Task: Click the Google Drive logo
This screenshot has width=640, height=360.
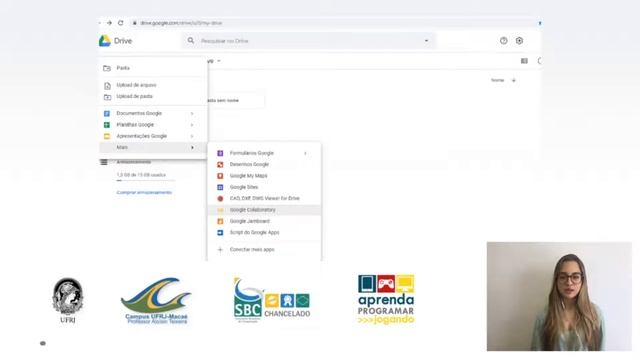Action: (105, 41)
